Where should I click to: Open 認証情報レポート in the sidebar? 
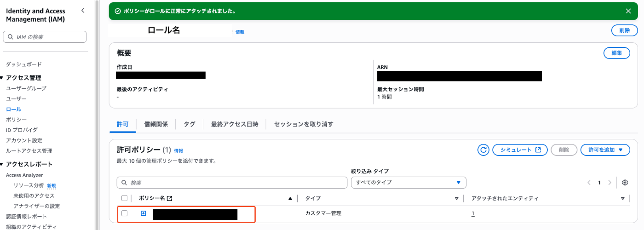coord(27,217)
